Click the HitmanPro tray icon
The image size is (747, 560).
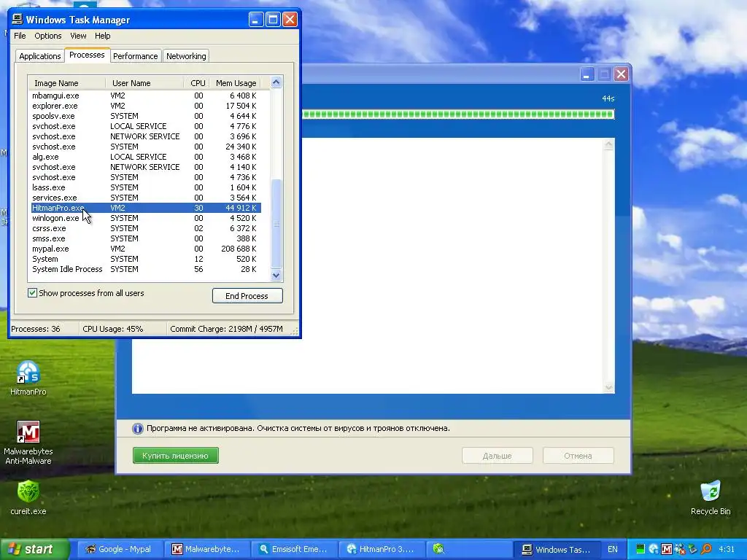coord(654,549)
